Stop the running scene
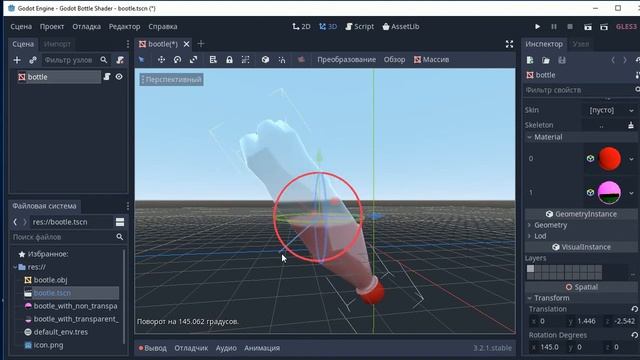This screenshot has height=360, width=640. (570, 27)
